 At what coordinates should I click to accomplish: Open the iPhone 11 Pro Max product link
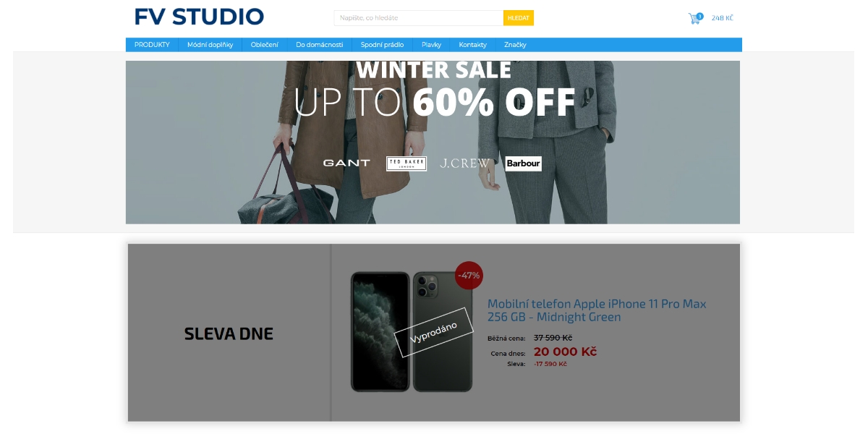597,310
